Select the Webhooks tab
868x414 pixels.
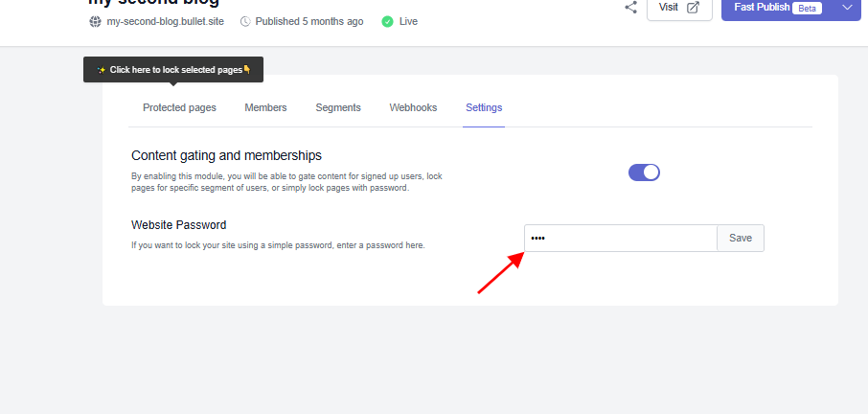[413, 107]
